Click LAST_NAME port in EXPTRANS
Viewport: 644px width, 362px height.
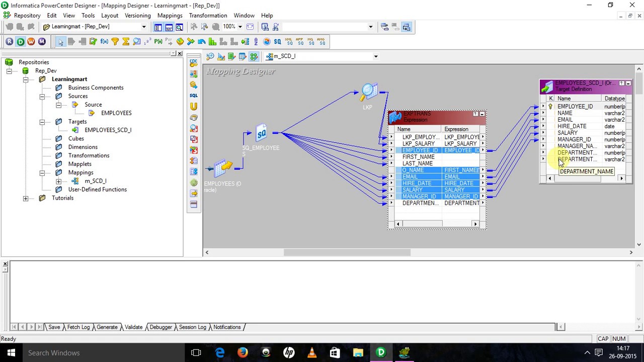pos(417,163)
